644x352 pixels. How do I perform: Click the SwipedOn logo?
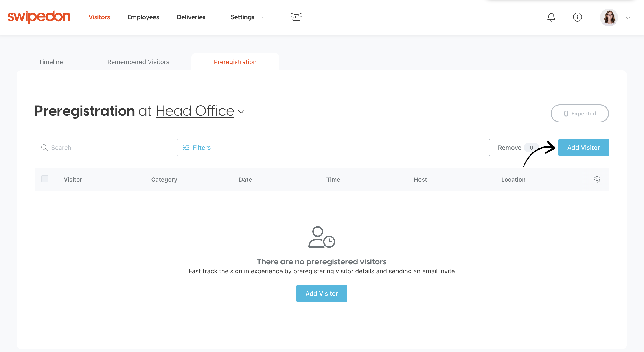[39, 17]
